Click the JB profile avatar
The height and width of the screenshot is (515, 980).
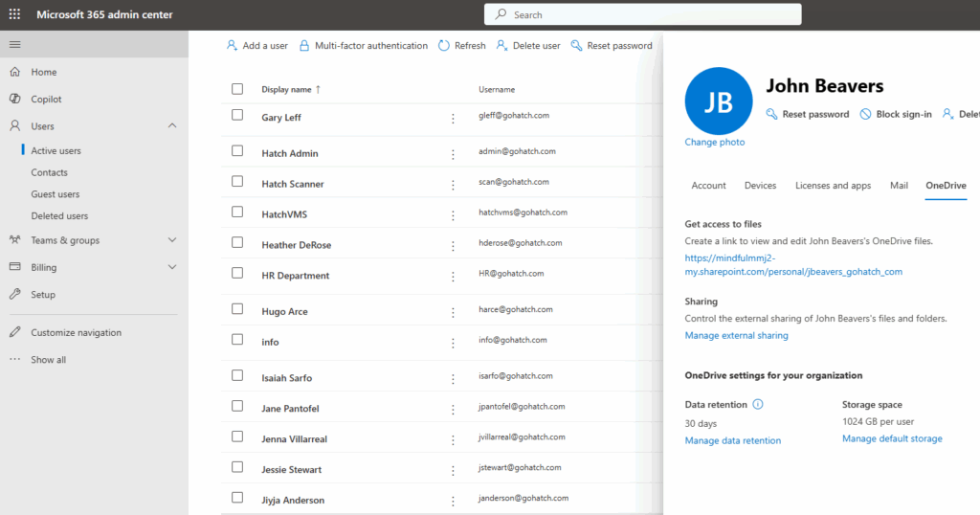719,101
